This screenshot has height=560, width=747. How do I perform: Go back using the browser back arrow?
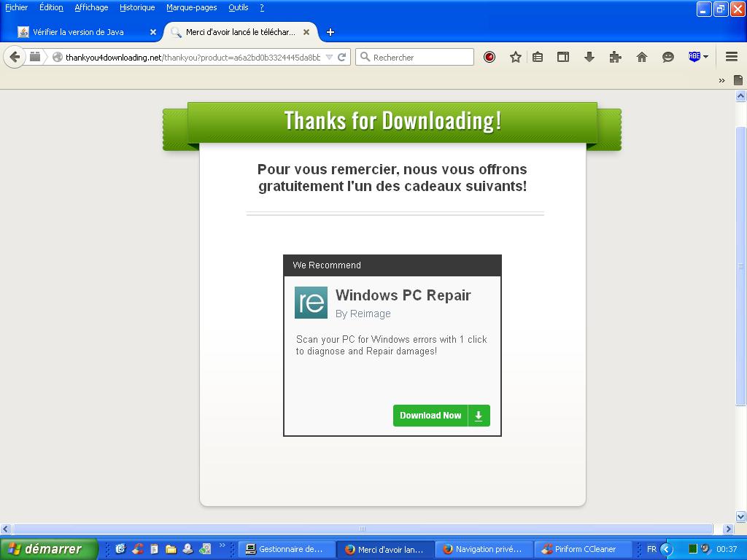pyautogui.click(x=15, y=57)
